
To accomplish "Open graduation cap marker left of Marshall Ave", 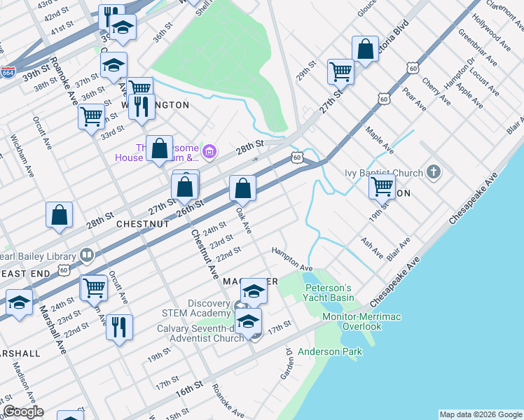I will (20, 303).
